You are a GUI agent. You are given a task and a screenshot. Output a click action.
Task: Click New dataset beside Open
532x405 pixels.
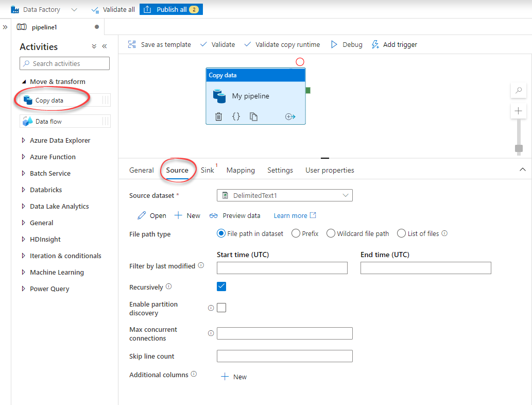(187, 215)
